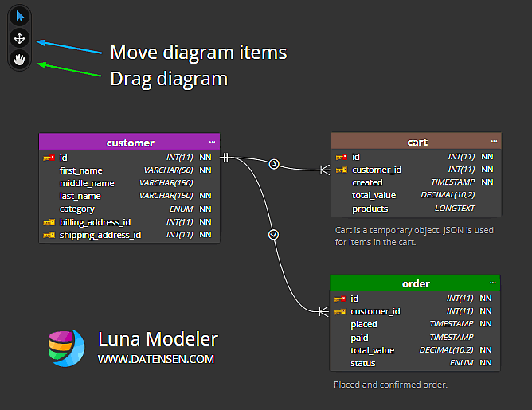
Task: Click relationship marker on customer-cart line
Action: (274, 164)
